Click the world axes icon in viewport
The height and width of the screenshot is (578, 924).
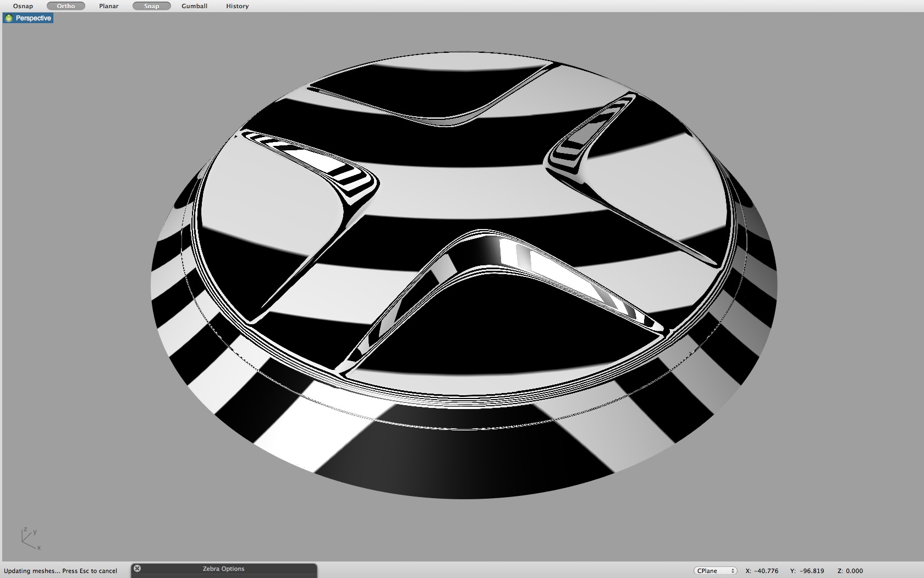[30, 538]
